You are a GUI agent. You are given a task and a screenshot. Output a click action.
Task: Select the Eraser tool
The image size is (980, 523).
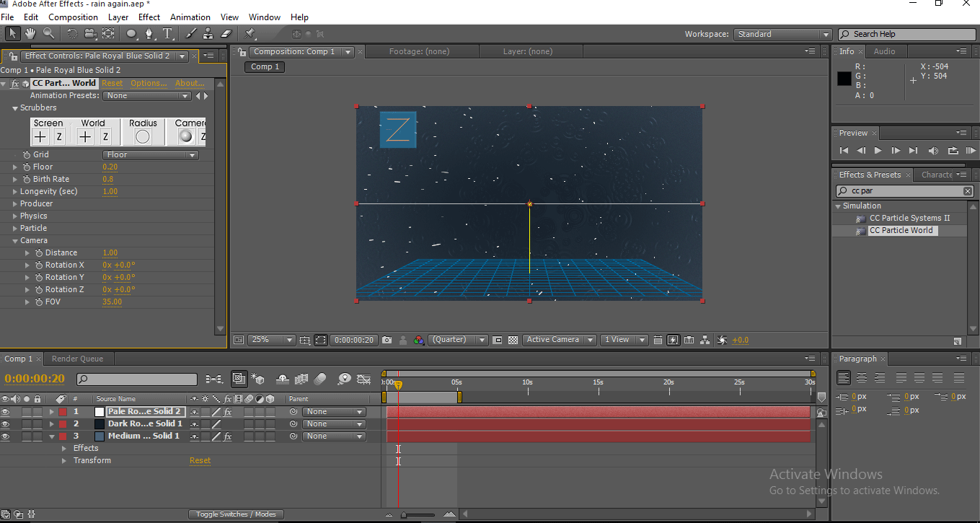pyautogui.click(x=226, y=33)
